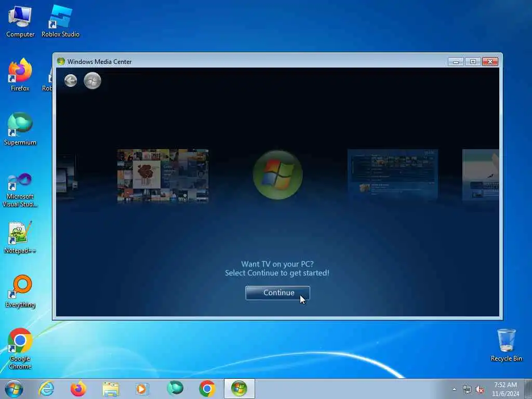This screenshot has height=399, width=532.
Task: Select the Recycle Bin desktop icon
Action: [x=506, y=345]
